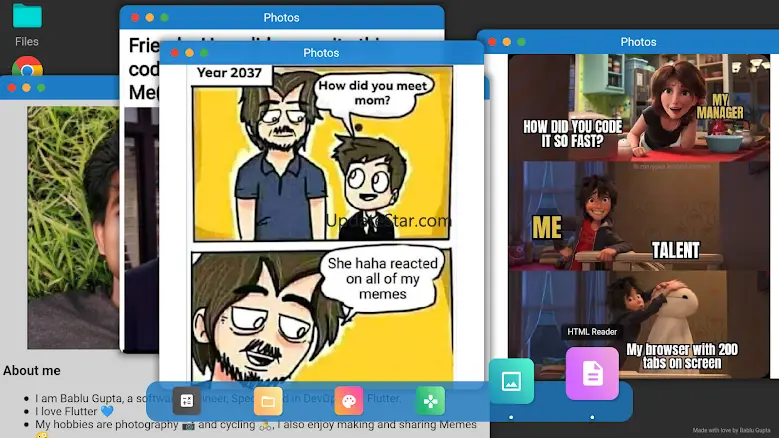Click 'Made with love by Bablu Gupta' footer
779x438 pixels.
coord(731,430)
